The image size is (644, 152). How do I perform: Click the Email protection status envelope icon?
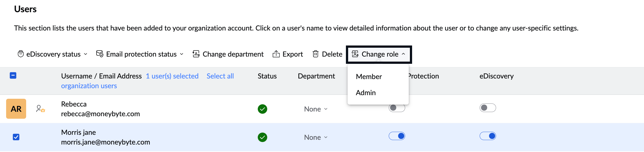100,54
